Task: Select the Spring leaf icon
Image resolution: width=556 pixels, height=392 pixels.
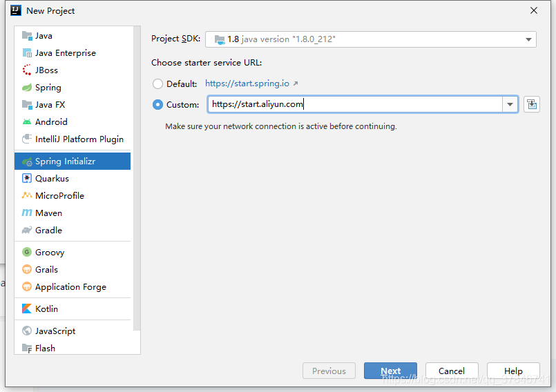Action: 27,88
